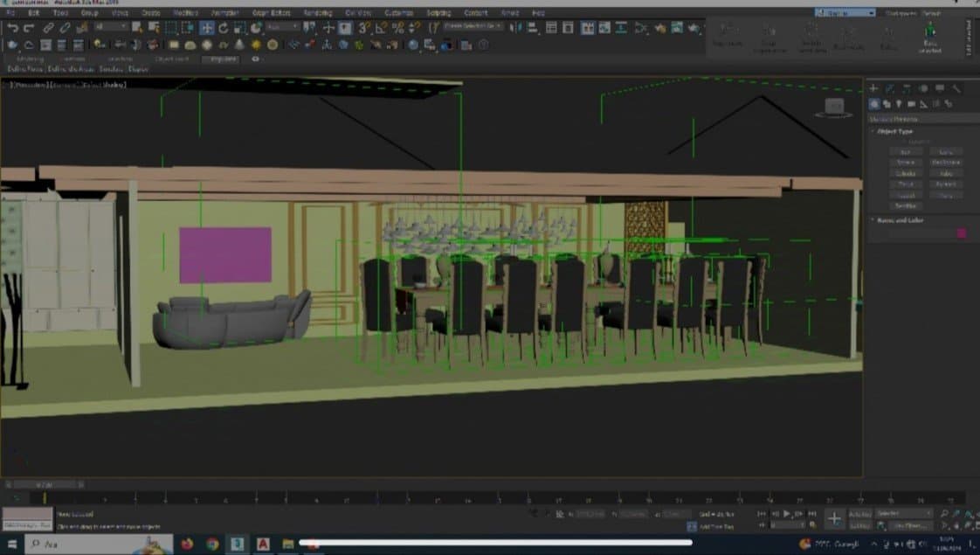
Task: Show the Cameras creation category
Action: 911,104
